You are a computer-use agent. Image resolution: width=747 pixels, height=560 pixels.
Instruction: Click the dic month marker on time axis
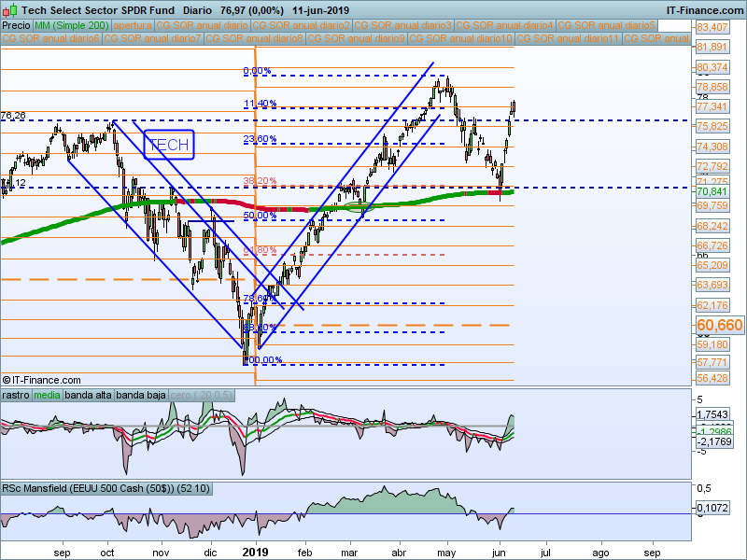coord(210,553)
